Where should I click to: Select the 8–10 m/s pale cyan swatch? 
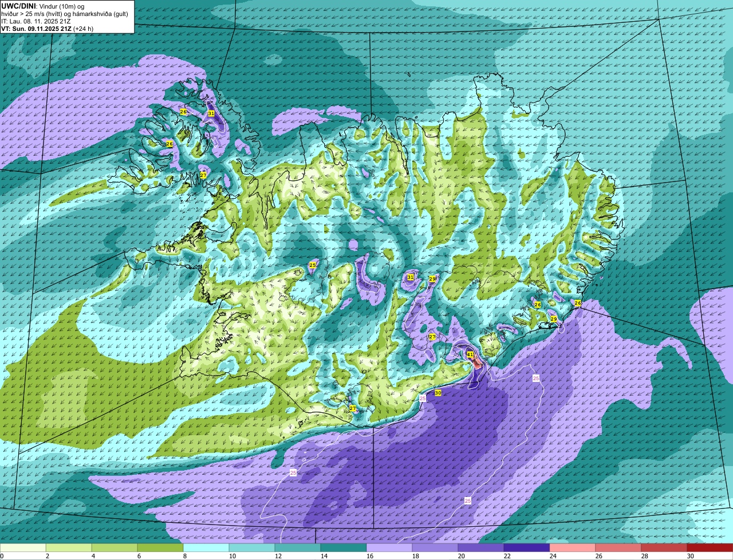click(x=206, y=548)
